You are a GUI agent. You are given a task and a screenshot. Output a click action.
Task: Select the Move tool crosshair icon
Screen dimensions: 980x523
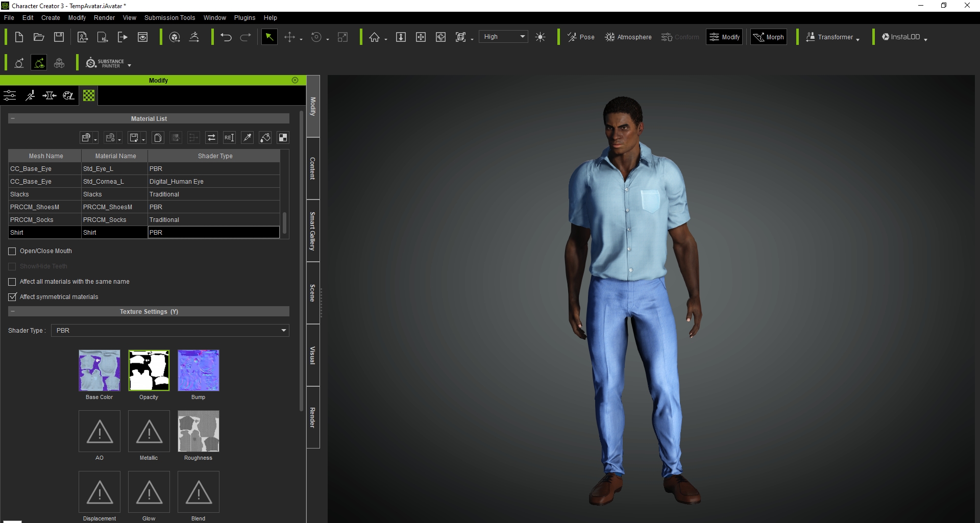click(289, 37)
